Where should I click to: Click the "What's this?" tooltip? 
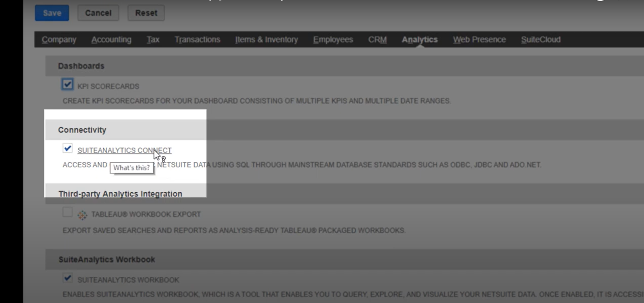[131, 168]
